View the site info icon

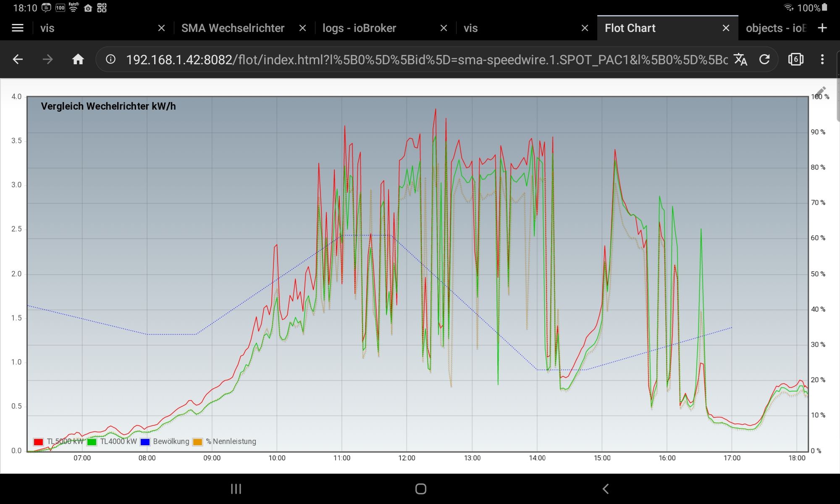(110, 60)
